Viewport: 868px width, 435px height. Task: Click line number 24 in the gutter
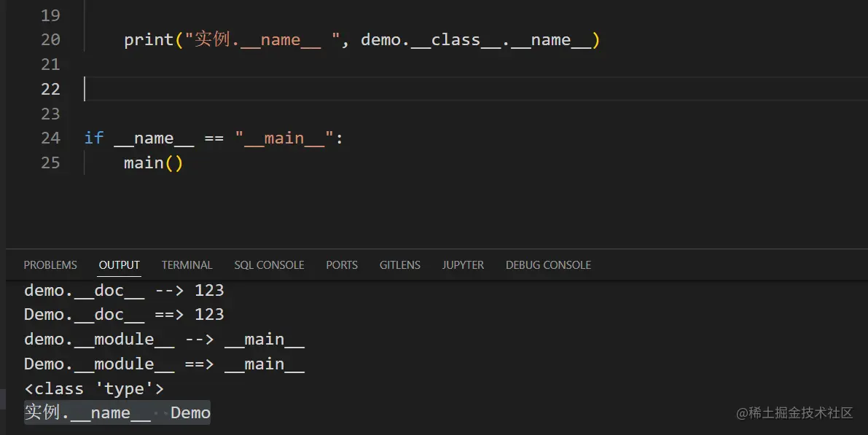coord(50,138)
